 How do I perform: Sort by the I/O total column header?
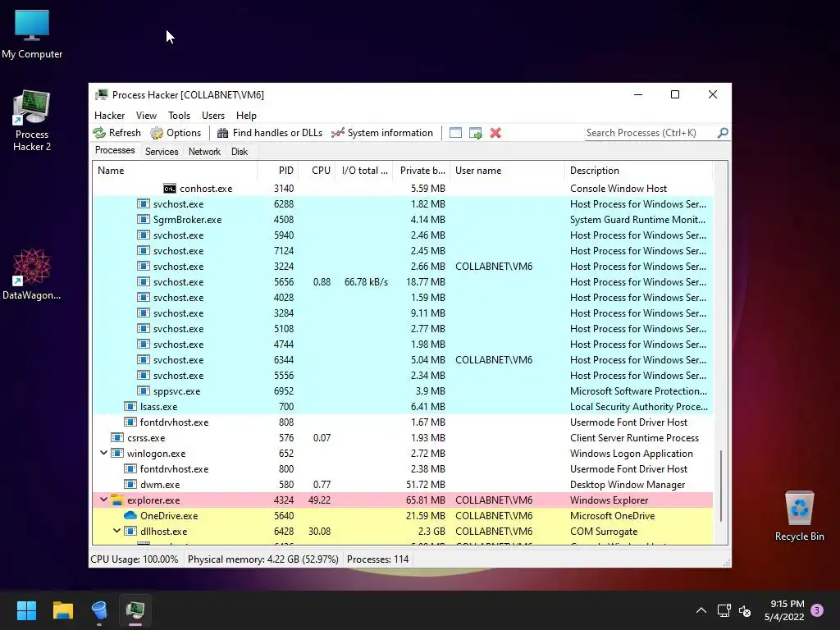364,171
